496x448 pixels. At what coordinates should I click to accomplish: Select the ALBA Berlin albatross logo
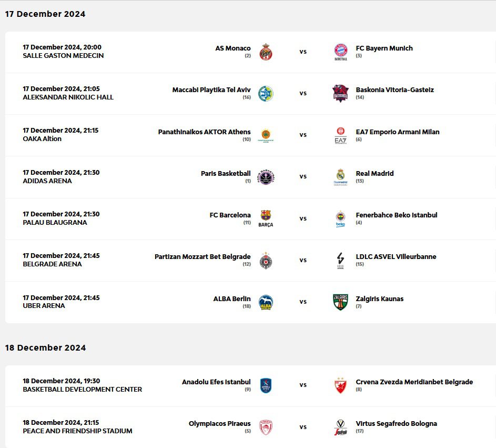266,302
